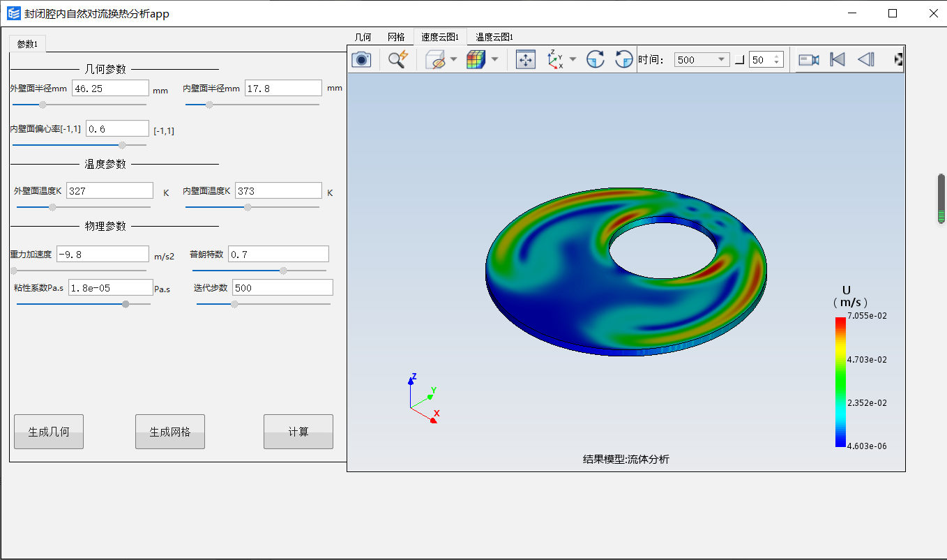
Task: Click the 内壁面偏心率 slider handle
Action: pyautogui.click(x=122, y=145)
